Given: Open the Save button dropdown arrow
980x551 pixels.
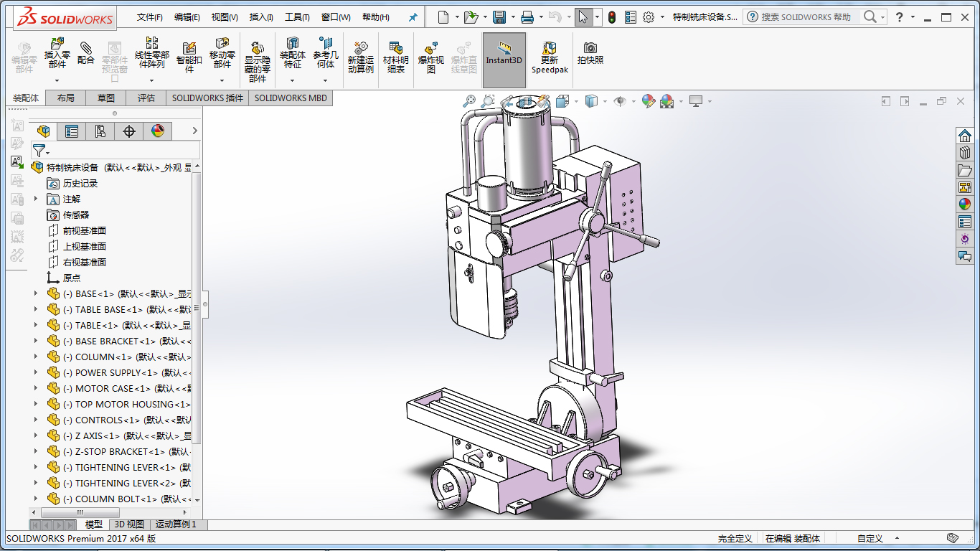Looking at the screenshot, I should pos(512,17).
